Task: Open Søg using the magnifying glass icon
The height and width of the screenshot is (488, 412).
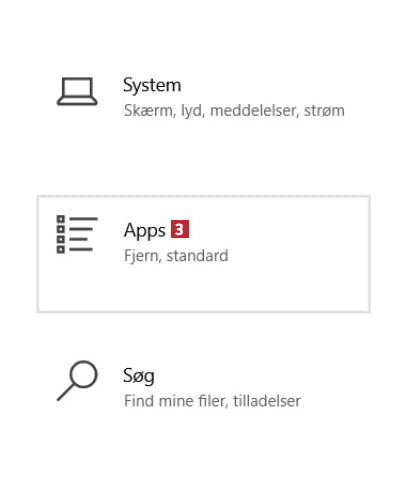Action: (77, 380)
